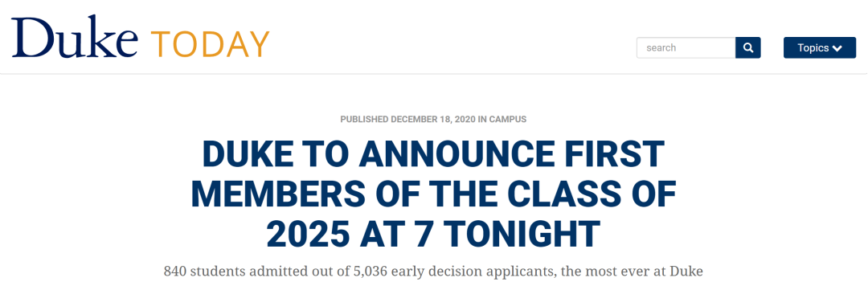The width and height of the screenshot is (868, 290).
Task: Open the CAMPUS category link
Action: click(508, 119)
